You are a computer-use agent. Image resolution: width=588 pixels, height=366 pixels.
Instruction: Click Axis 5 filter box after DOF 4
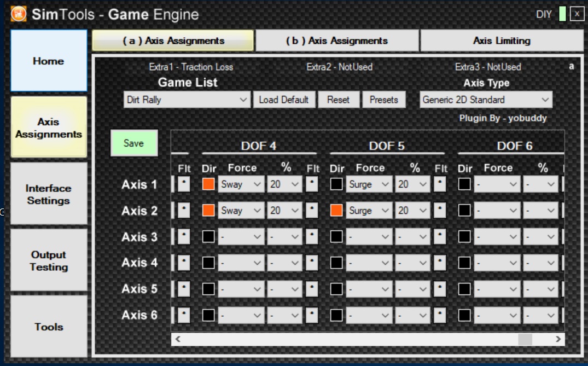(x=312, y=289)
